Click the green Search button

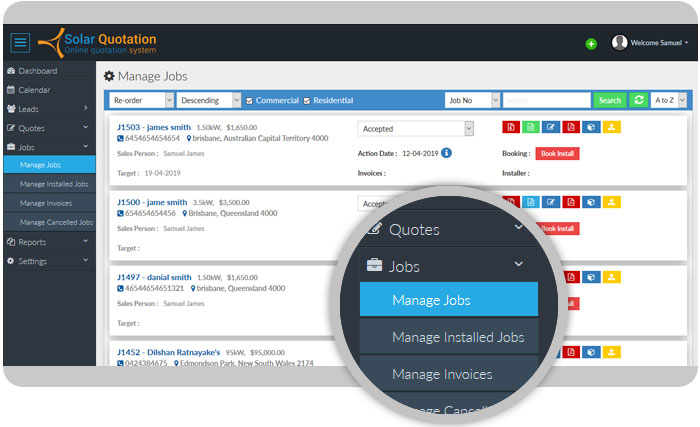[x=609, y=100]
